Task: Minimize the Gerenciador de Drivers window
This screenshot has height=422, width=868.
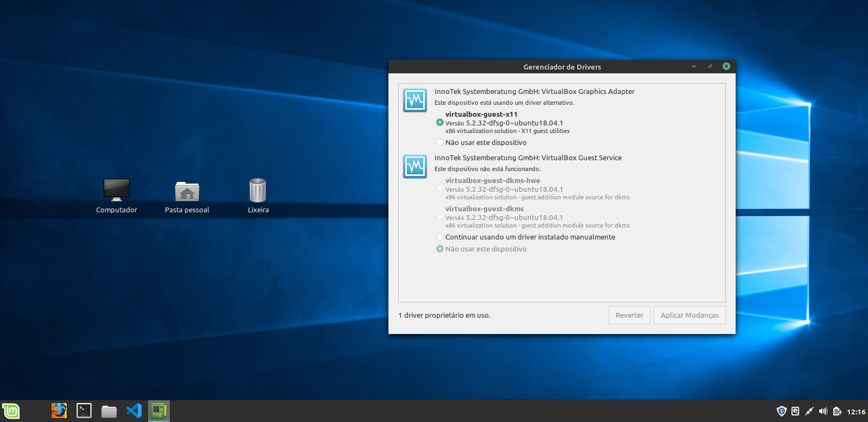Action: (693, 66)
